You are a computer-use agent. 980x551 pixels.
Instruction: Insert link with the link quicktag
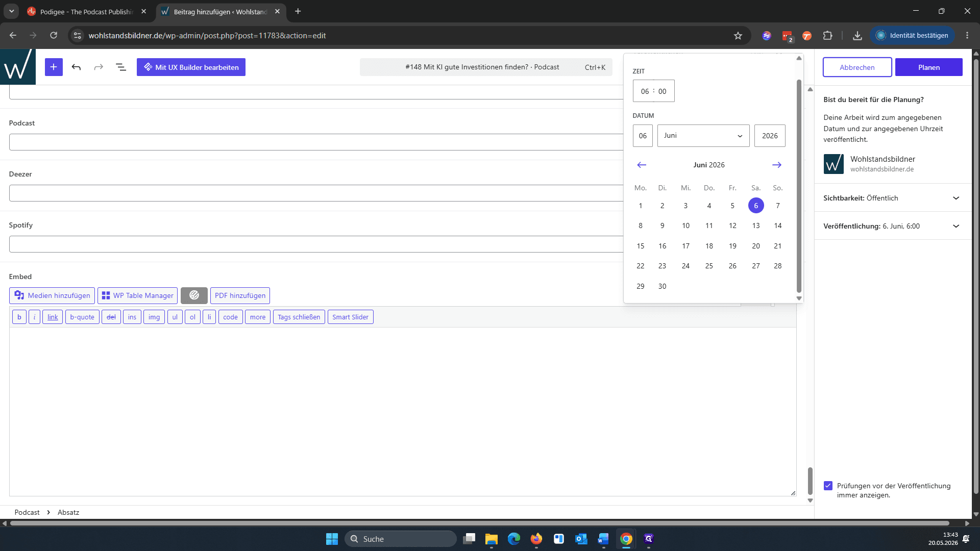(53, 317)
